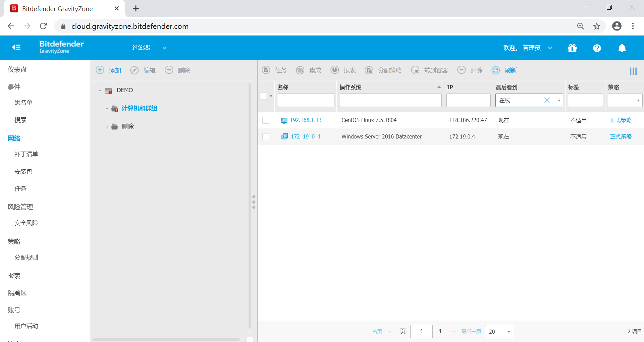Click the Chrome zoom magnifier icon

(x=581, y=26)
